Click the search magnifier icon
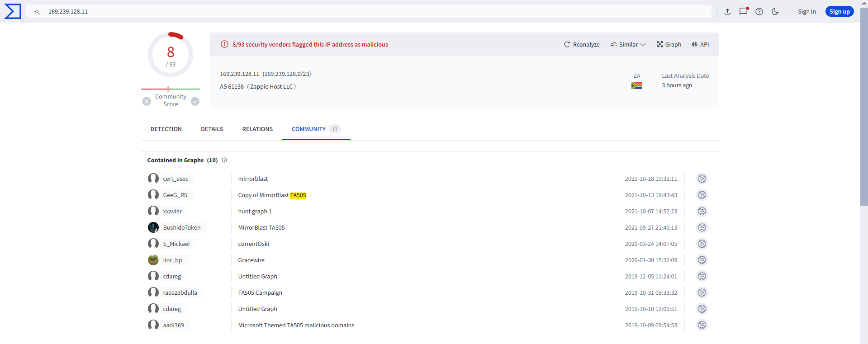Screen dimensions: 868x344 point(38,12)
